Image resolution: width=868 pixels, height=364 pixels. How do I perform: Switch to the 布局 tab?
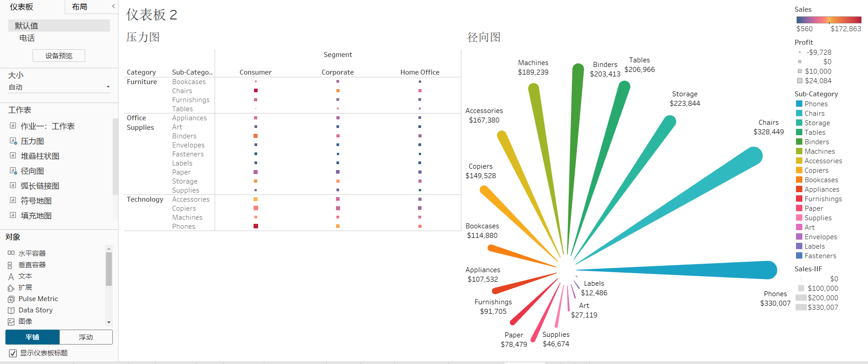point(80,7)
